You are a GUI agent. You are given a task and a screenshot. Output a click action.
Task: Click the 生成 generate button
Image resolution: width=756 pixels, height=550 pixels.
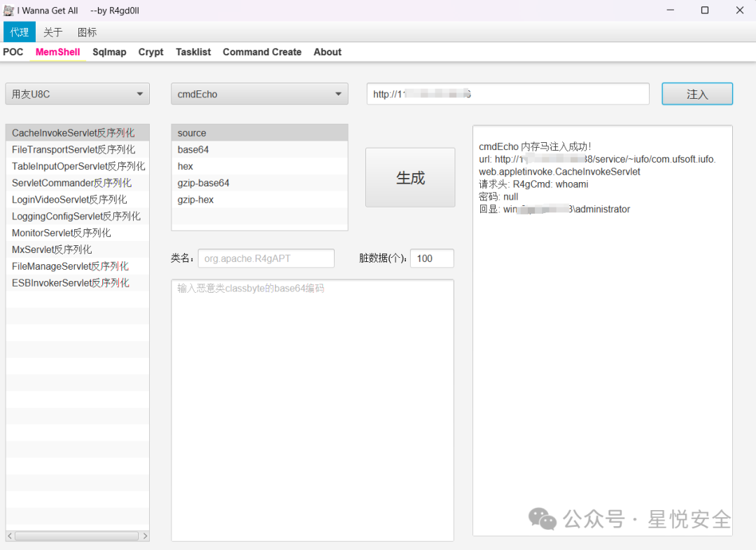[x=410, y=177]
